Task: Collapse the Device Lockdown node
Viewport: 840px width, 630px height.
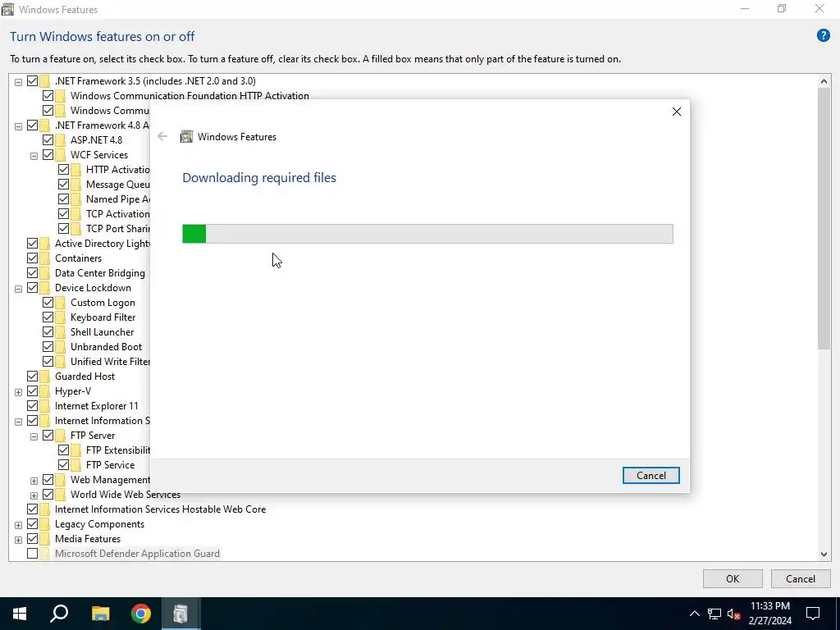Action: pos(18,289)
